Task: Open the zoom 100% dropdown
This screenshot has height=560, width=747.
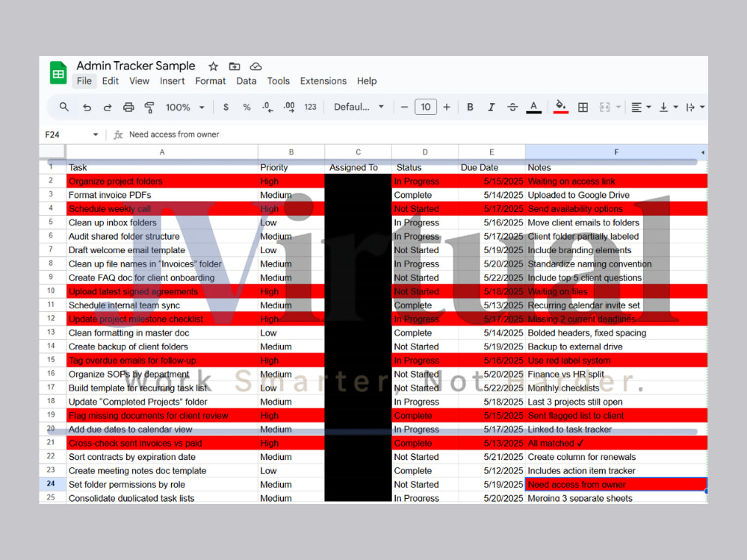Action: (185, 107)
